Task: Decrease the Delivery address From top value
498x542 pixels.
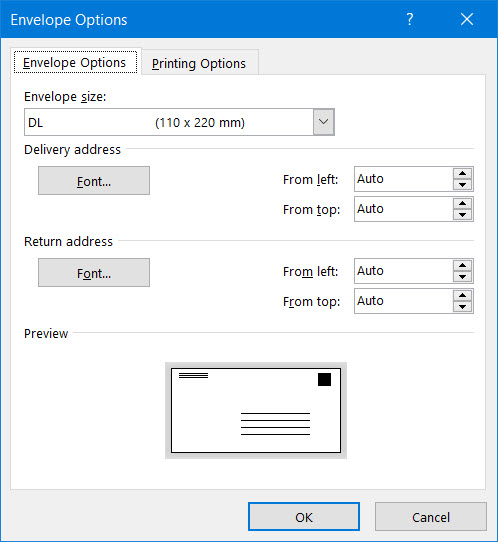Action: coord(463,215)
